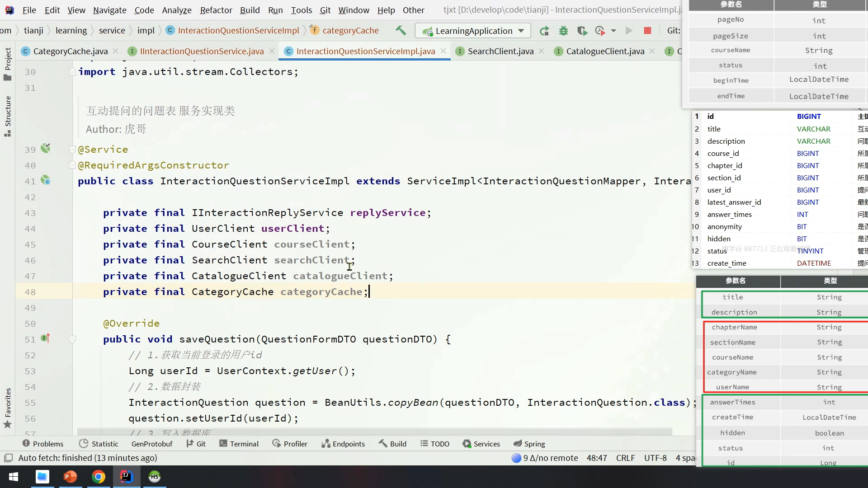Switch to the CategoryCache.java tab
This screenshot has height=488, width=868.
click(x=70, y=51)
